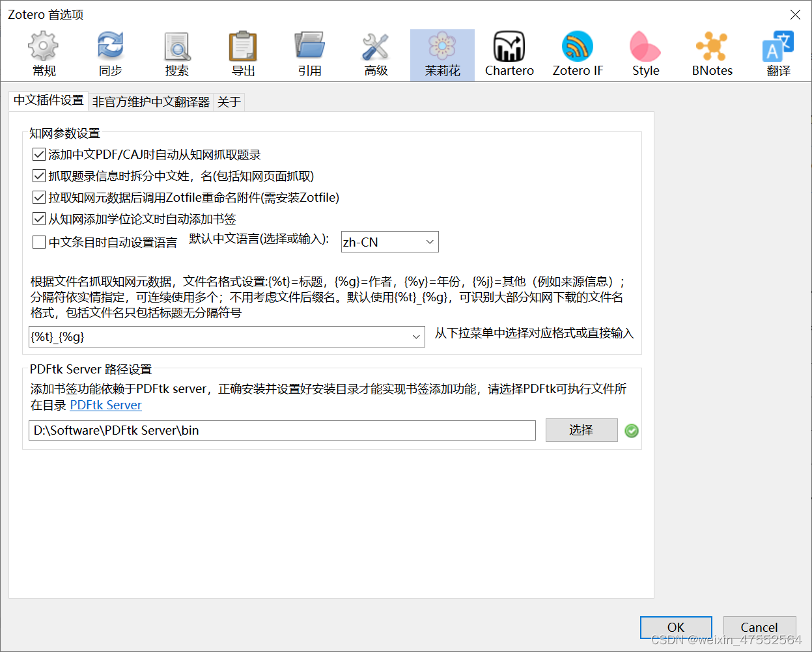812x652 pixels.
Task: Open the 常规 general preferences pane
Action: click(44, 55)
